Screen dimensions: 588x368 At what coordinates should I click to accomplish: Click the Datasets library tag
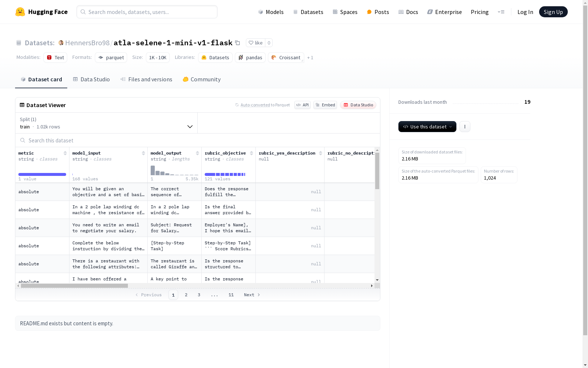(x=215, y=57)
